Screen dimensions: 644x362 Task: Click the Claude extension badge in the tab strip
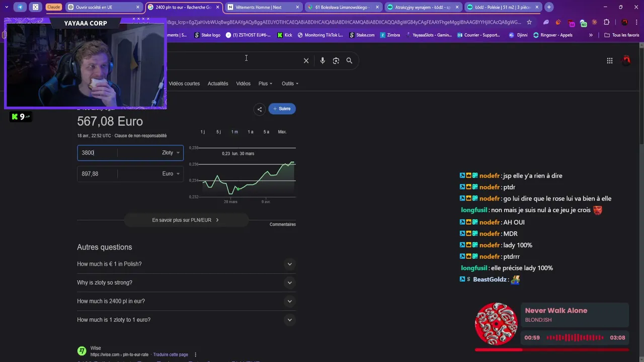pyautogui.click(x=53, y=7)
